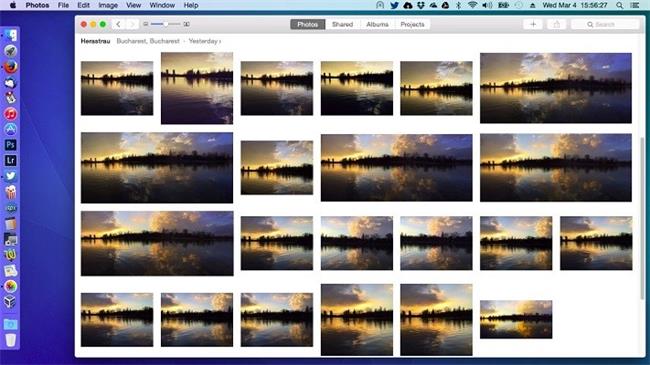Open the View menu
Screen dimensions: 650x365
[133, 5]
